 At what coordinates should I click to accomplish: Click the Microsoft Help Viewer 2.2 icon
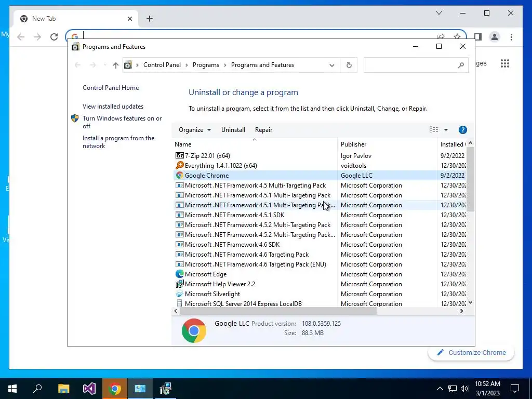(179, 284)
